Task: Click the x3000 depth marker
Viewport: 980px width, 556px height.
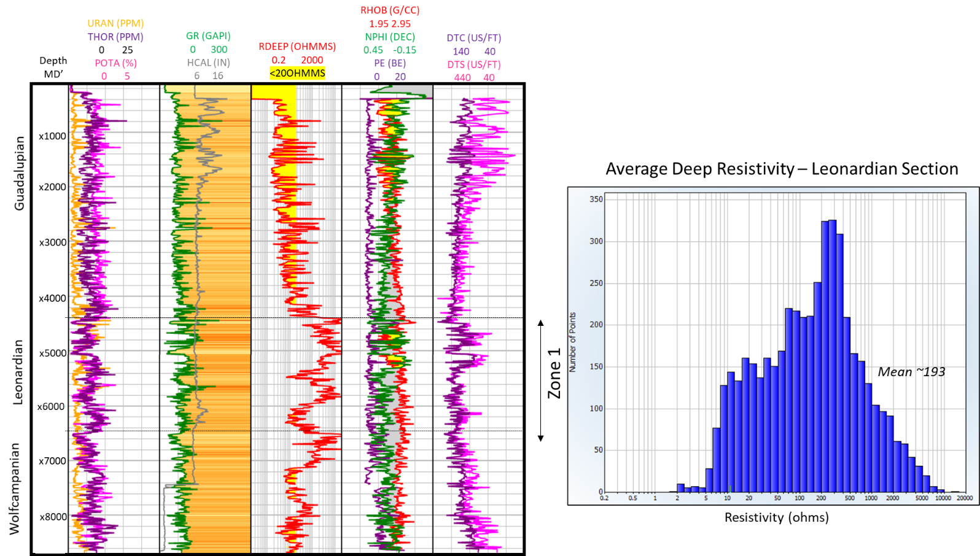Action: click(x=53, y=242)
